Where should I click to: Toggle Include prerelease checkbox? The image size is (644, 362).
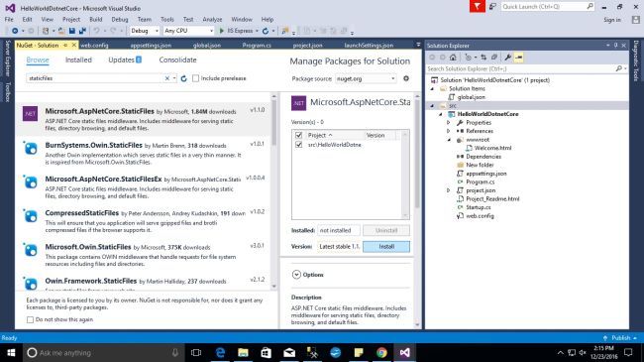coord(196,78)
